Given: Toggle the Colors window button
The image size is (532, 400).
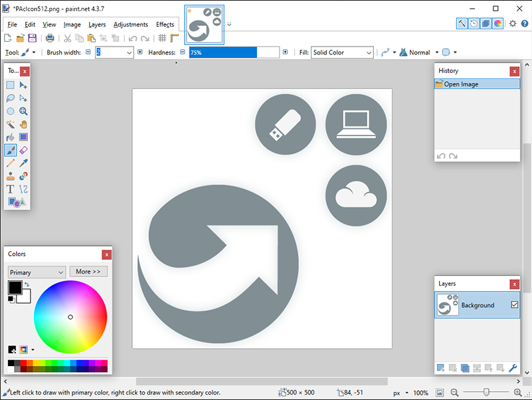Looking at the screenshot, I should point(497,23).
